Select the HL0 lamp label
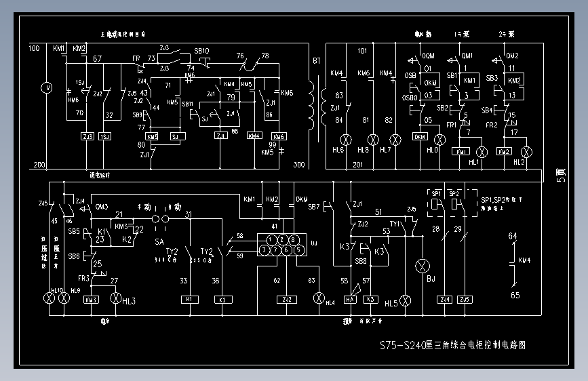The image size is (588, 381). click(432, 150)
